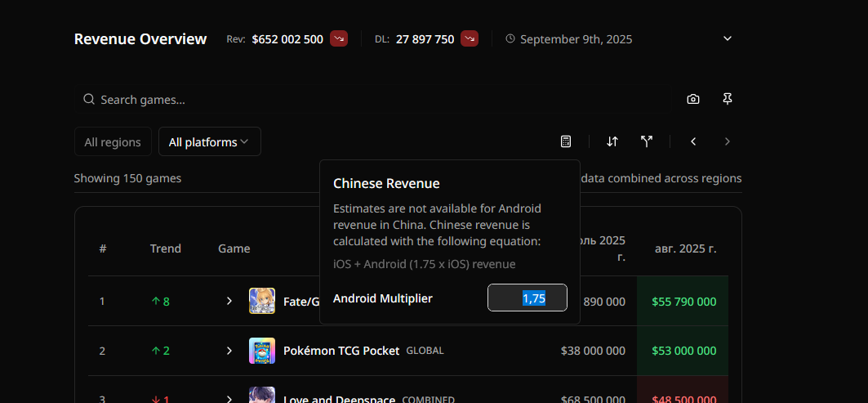This screenshot has height=403, width=868.
Task: Click the Pokémon TCG Pocket thumbnail
Action: pos(262,351)
